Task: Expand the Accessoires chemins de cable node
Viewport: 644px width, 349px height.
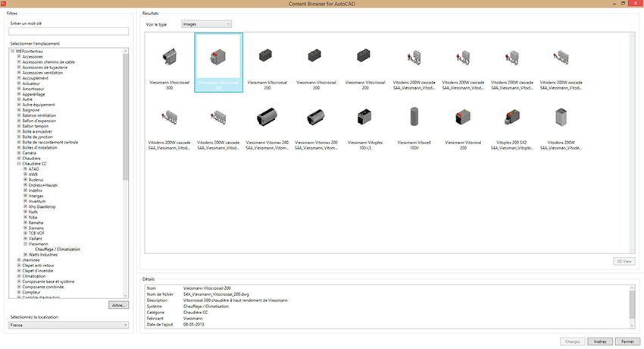Action: [x=19, y=62]
